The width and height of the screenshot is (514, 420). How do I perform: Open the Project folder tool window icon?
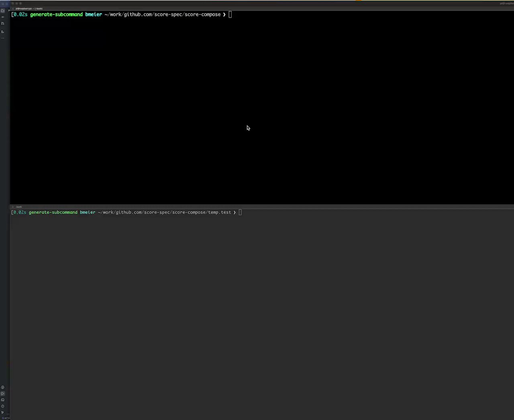point(3,11)
